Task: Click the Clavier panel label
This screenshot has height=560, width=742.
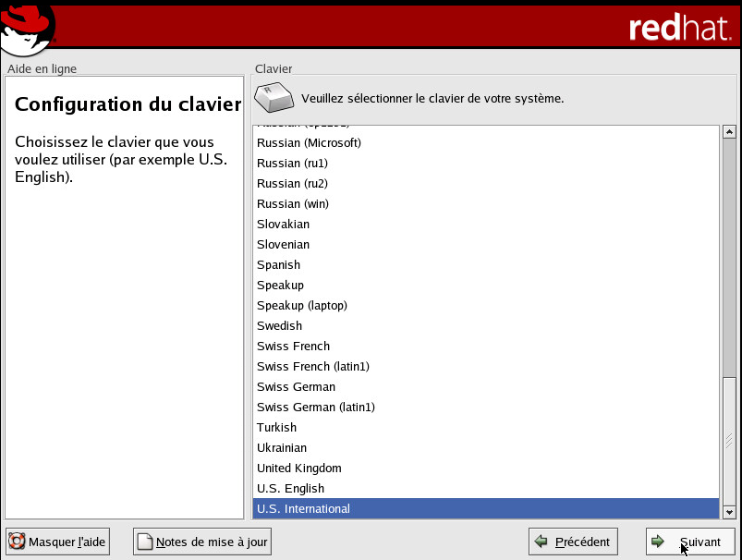Action: click(274, 68)
